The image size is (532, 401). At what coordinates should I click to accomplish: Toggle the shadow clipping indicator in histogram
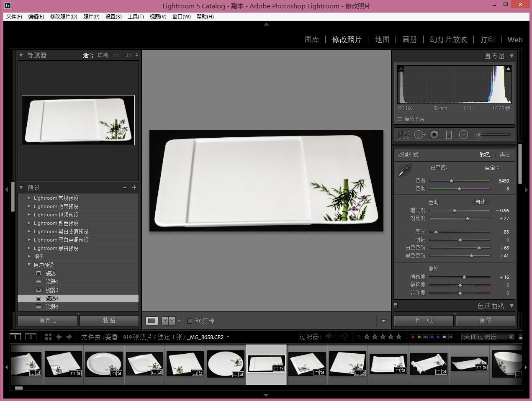(x=401, y=69)
